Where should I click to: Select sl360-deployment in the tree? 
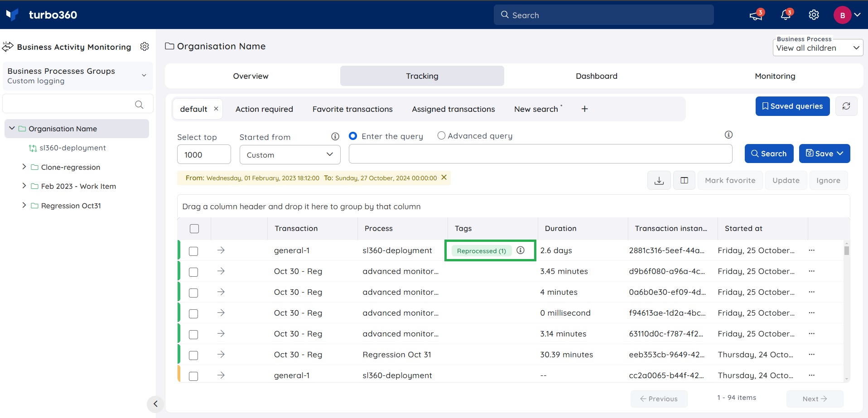tap(72, 148)
